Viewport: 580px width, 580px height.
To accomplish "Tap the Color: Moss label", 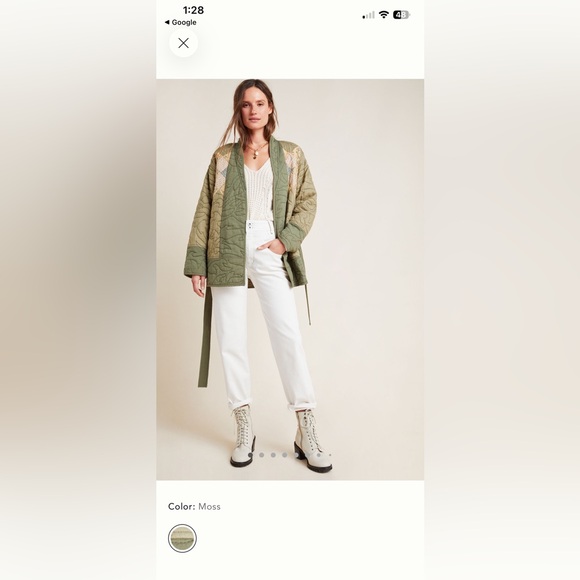I will coord(194,506).
